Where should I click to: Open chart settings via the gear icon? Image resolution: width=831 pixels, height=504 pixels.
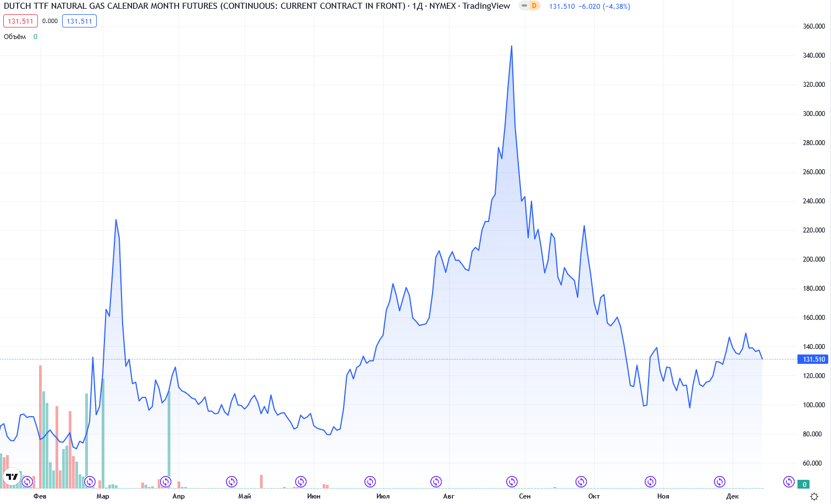coord(814,496)
